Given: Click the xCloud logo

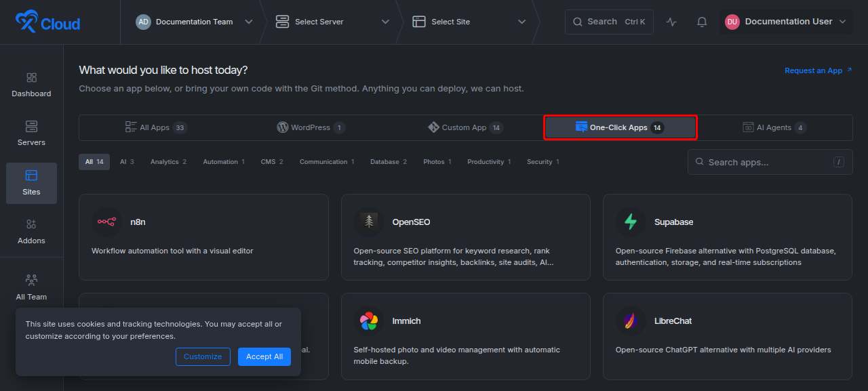Looking at the screenshot, I should (x=47, y=22).
